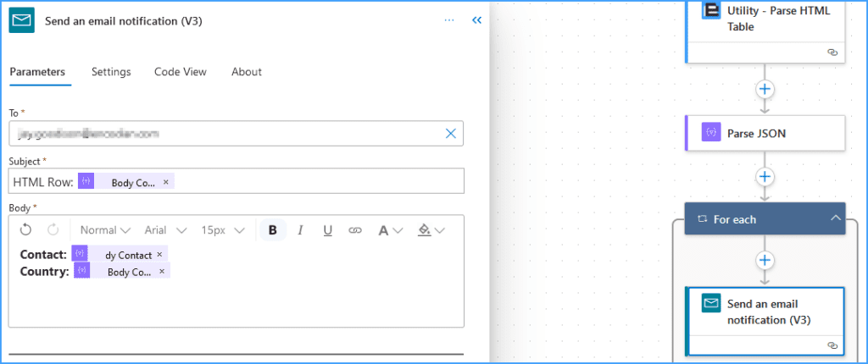Click the Parse HTML Table connector icon

pyautogui.click(x=711, y=10)
